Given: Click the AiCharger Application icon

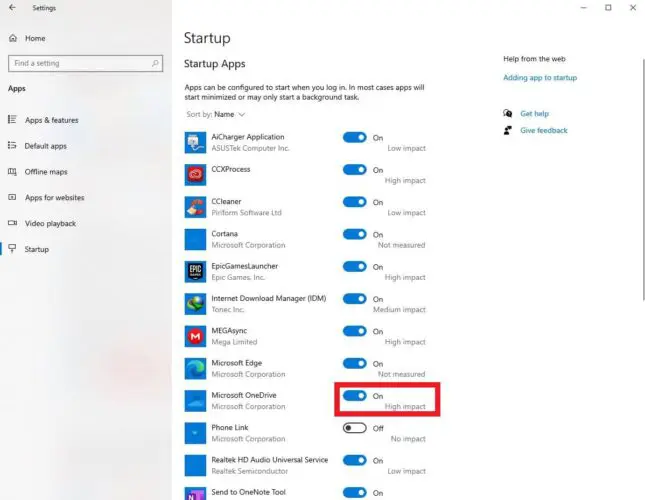Looking at the screenshot, I should point(195,142).
